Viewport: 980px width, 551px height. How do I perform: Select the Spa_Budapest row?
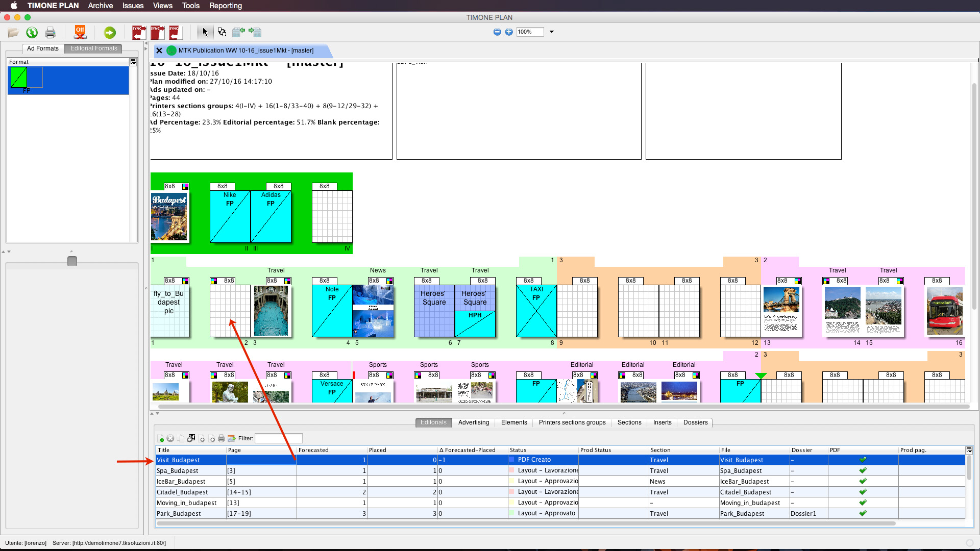(x=560, y=471)
